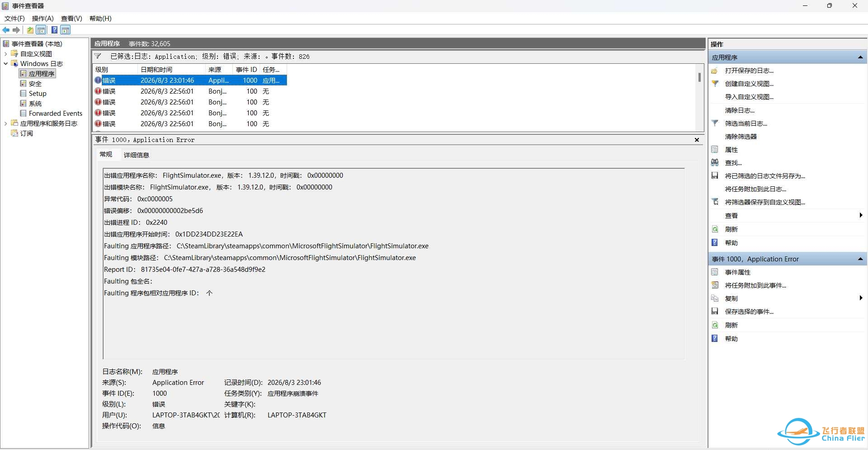Click the up-one-level folder toolbar icon
The width and height of the screenshot is (868, 450).
[x=30, y=30]
